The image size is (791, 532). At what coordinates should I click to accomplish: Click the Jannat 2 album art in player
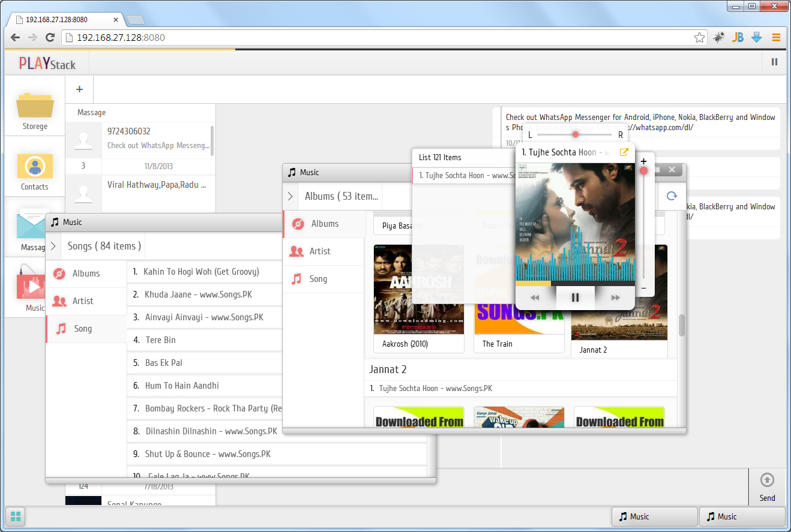(575, 222)
